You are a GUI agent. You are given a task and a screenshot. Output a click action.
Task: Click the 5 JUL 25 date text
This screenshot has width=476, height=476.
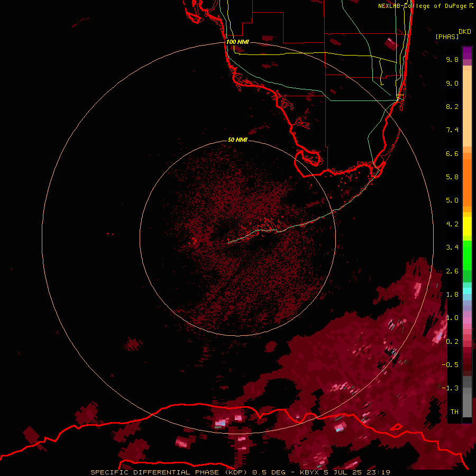click(x=344, y=472)
